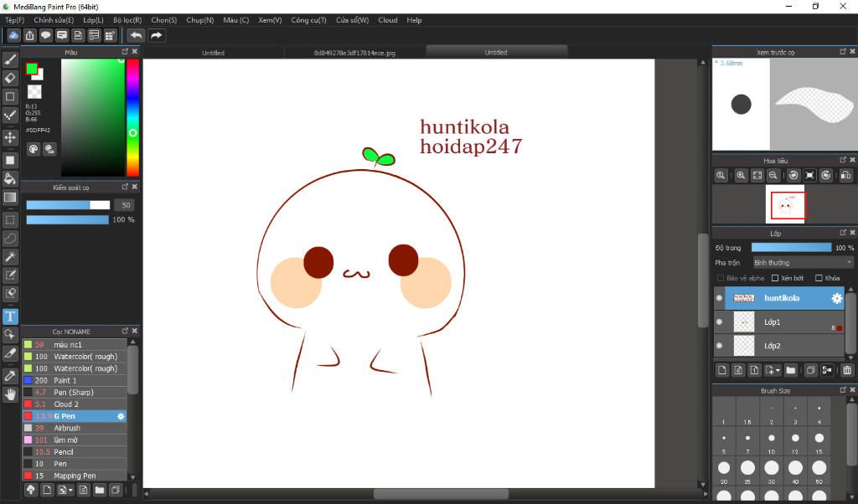The width and height of the screenshot is (858, 504).
Task: Open the color palette icon in Màu panel
Action: [x=34, y=149]
